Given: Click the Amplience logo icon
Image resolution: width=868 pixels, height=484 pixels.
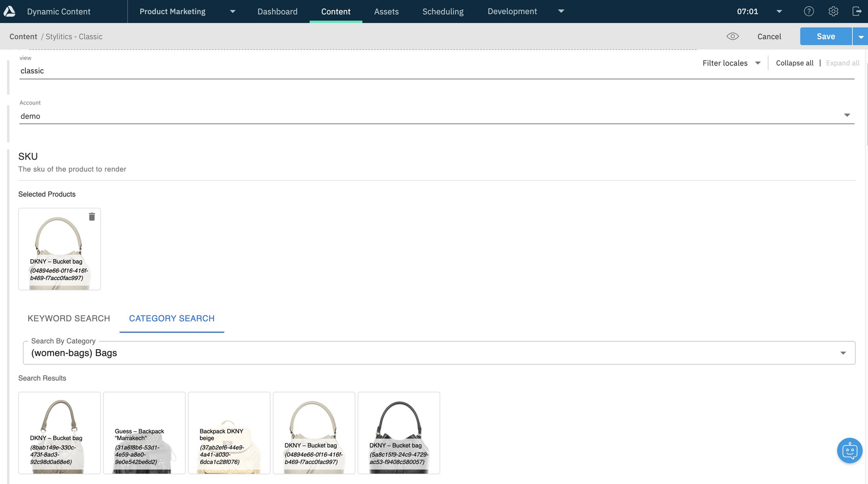Looking at the screenshot, I should point(9,12).
